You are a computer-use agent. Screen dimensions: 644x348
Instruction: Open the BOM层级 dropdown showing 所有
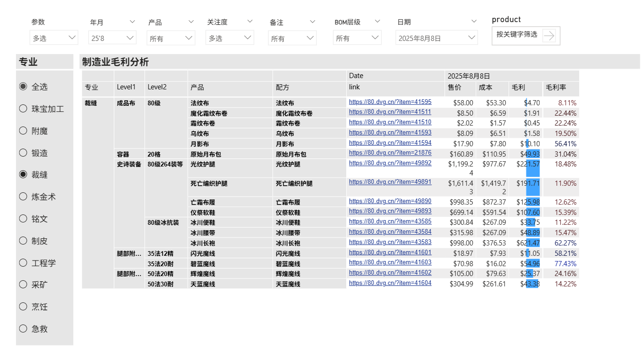coord(357,38)
